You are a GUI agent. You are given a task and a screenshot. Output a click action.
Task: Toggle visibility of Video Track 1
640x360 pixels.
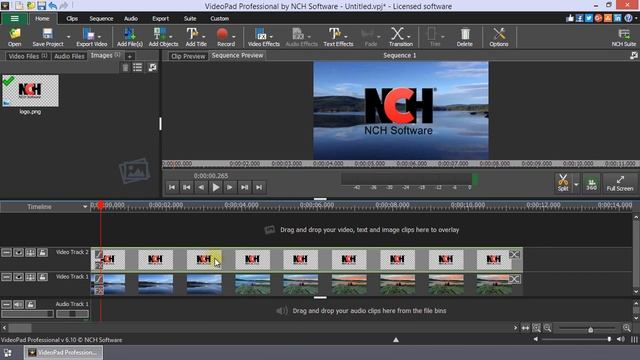[18, 277]
